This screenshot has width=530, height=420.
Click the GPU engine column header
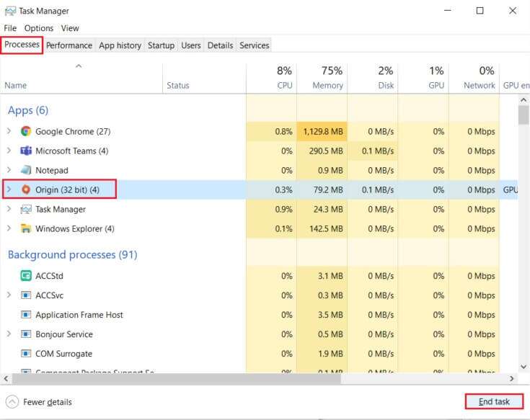point(515,79)
